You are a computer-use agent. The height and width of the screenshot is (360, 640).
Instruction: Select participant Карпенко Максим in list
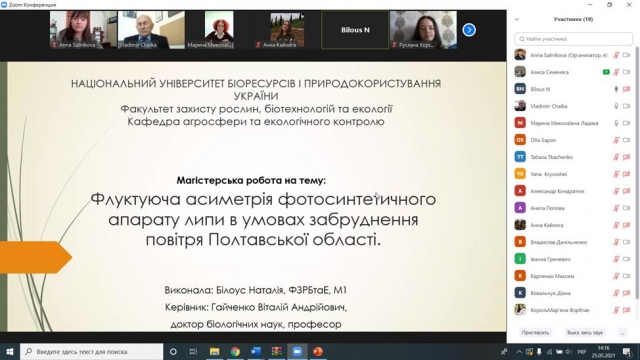573,276
